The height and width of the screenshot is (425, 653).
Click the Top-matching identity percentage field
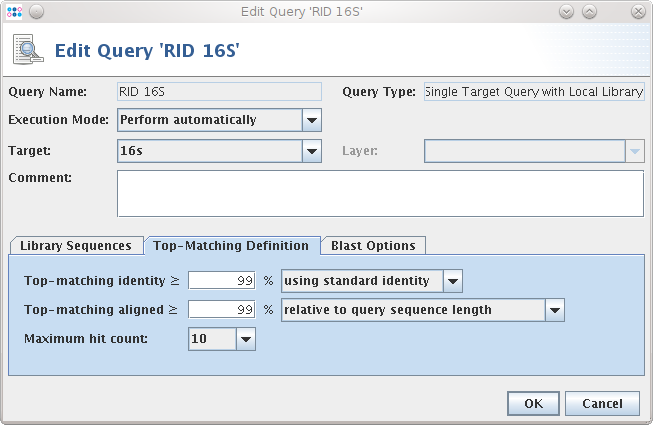point(223,281)
